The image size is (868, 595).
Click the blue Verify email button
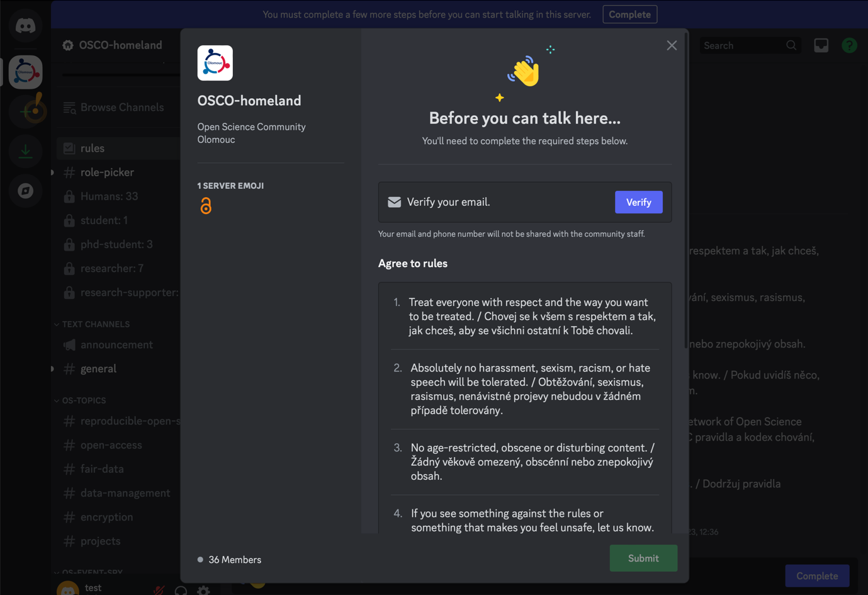[x=638, y=202]
